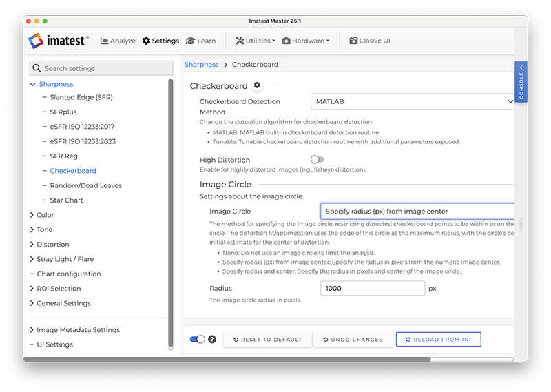The image size is (551, 392).
Task: Expand the Color section
Action: pyautogui.click(x=32, y=215)
